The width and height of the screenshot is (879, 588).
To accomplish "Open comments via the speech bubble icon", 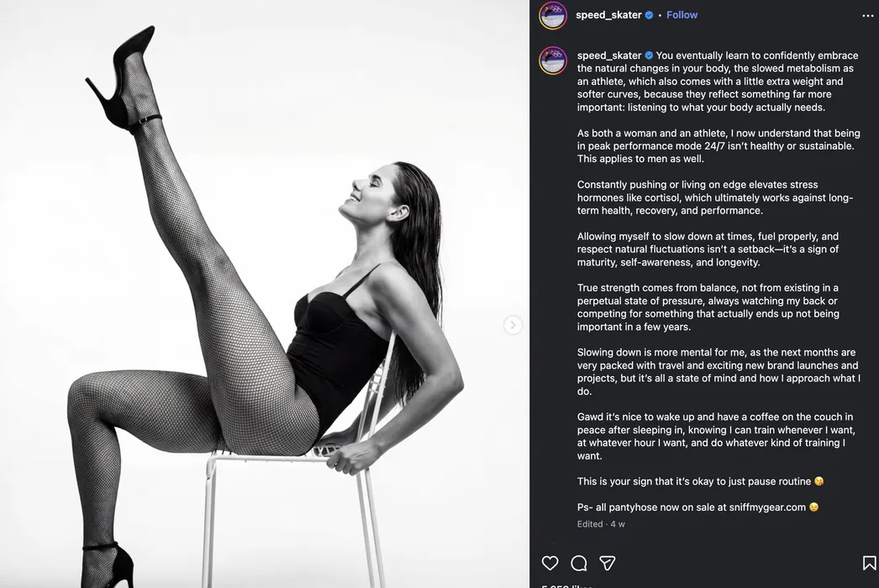I will (x=579, y=563).
